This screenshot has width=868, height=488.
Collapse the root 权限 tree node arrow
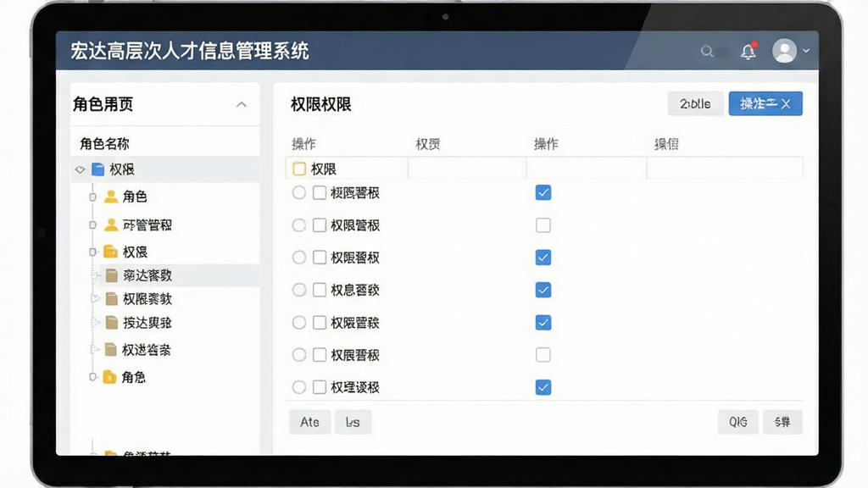(80, 169)
